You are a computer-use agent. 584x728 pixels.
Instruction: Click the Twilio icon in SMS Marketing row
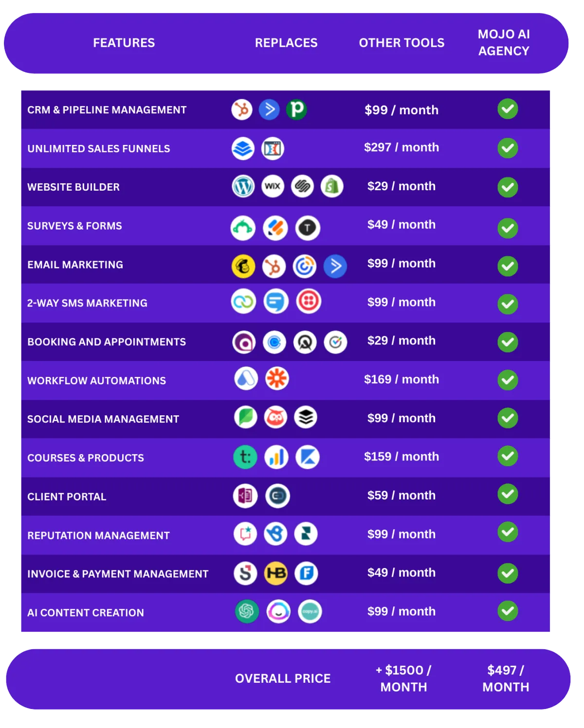tap(309, 301)
